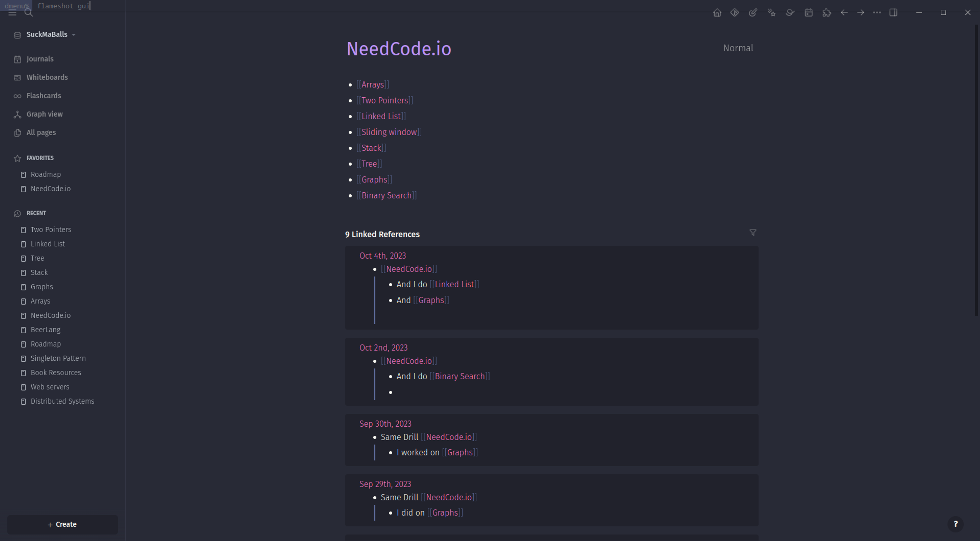Filter linked references with funnel icon

coord(753,233)
